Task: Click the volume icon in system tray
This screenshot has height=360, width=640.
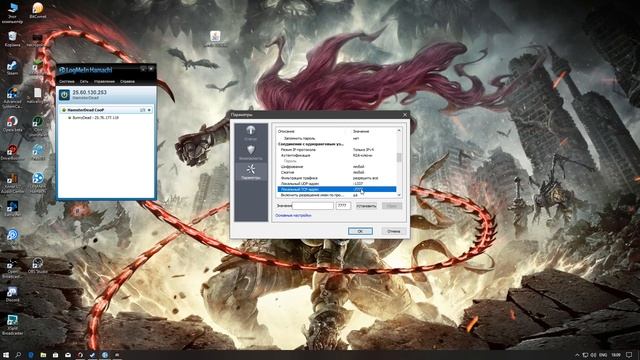Action: pos(594,355)
